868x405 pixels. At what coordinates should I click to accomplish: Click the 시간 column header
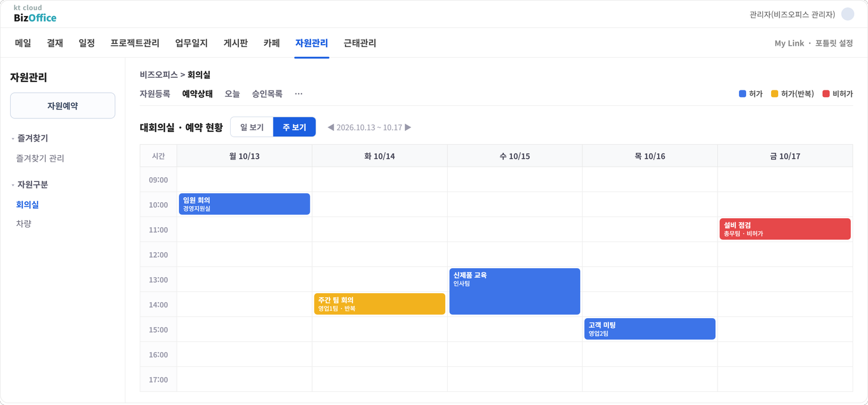158,156
